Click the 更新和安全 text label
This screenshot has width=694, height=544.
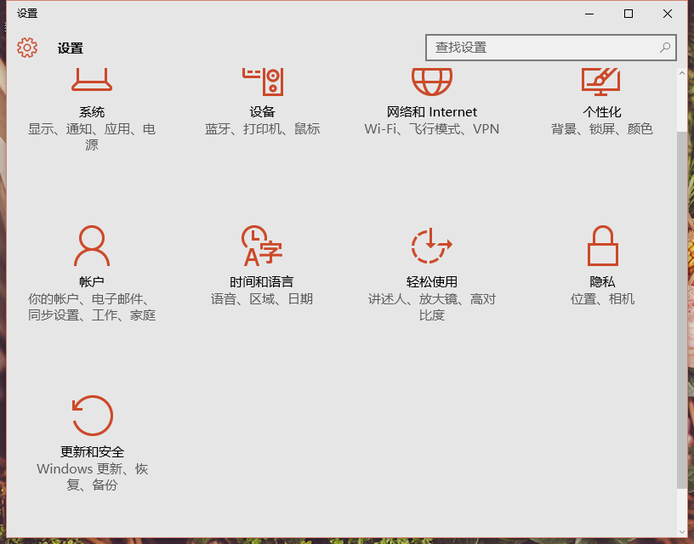pos(92,452)
